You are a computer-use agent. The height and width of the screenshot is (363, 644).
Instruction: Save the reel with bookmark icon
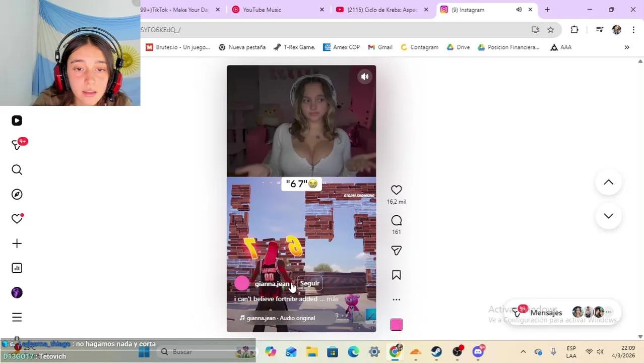click(397, 275)
